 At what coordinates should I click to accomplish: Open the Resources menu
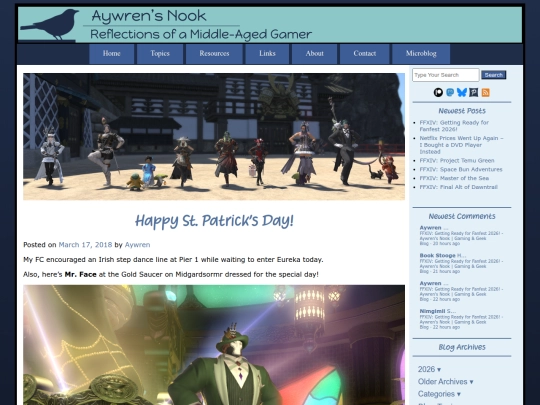pyautogui.click(x=214, y=54)
